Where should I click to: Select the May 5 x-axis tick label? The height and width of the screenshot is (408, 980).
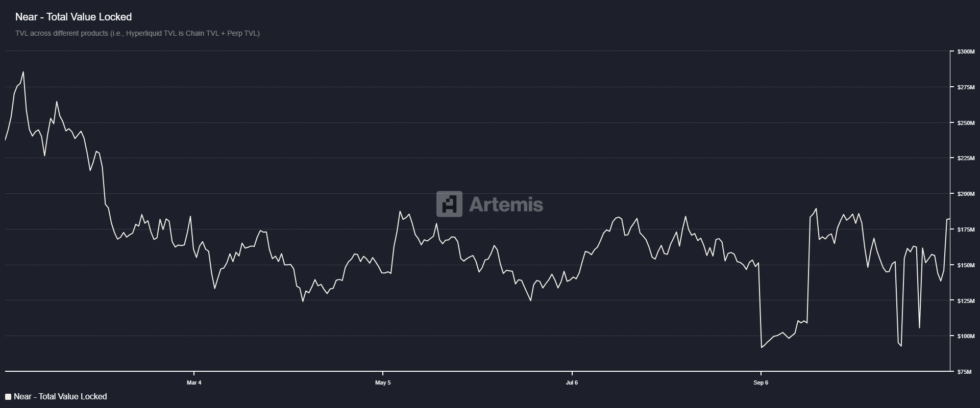point(383,382)
